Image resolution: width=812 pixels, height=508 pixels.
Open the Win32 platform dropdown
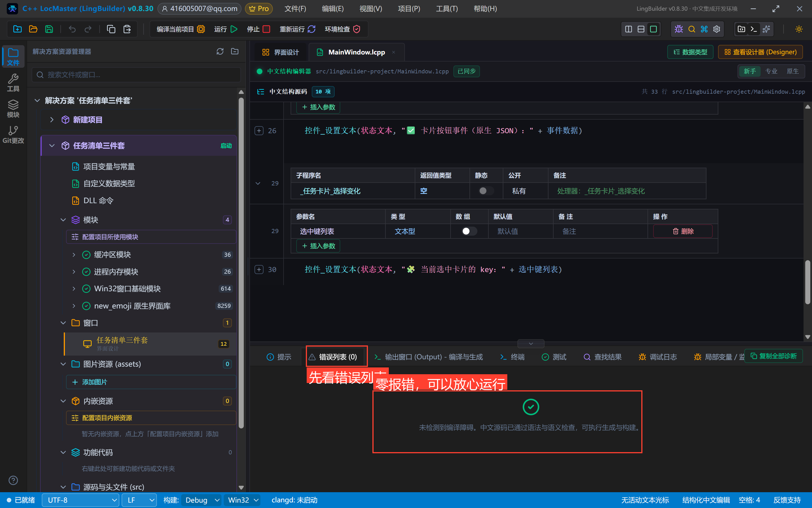(242, 500)
